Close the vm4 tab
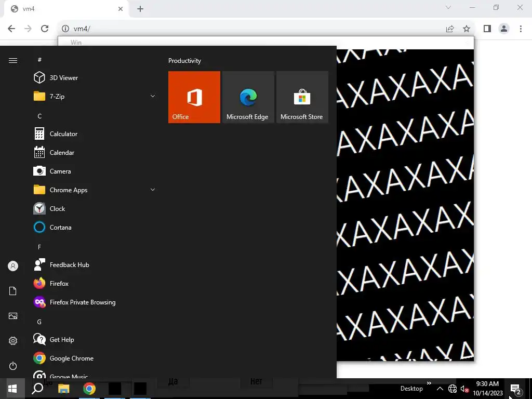Screen dimensions: 532x399 click(x=121, y=9)
